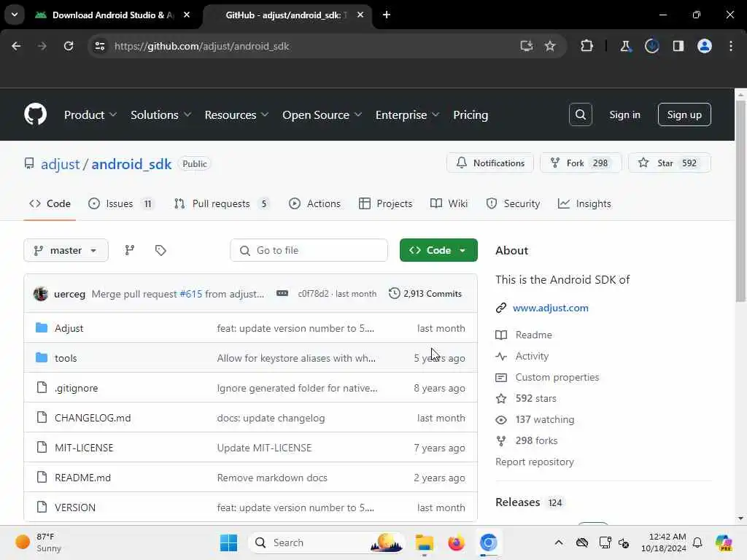The image size is (747, 560).
Task: Open Issues tab
Action: [x=121, y=204]
